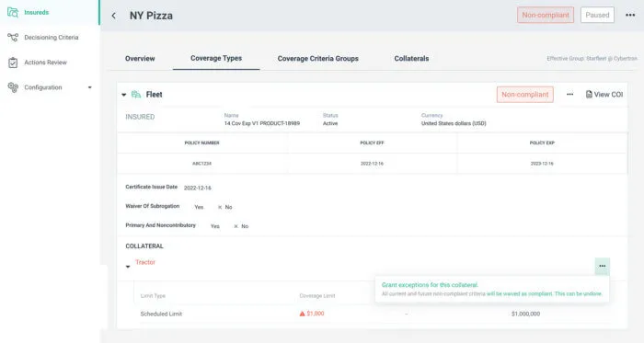Click the policy effective date 2022-12-16

[372, 164]
